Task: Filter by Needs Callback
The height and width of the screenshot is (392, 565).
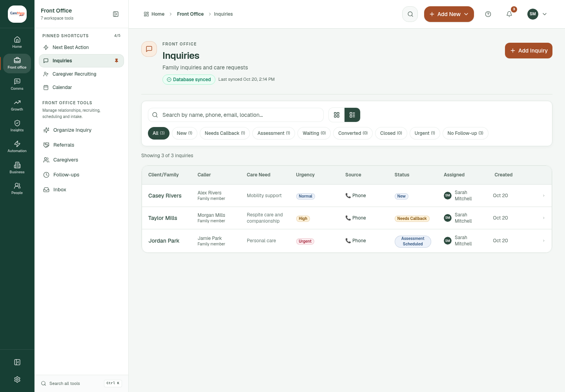Action: [225, 133]
